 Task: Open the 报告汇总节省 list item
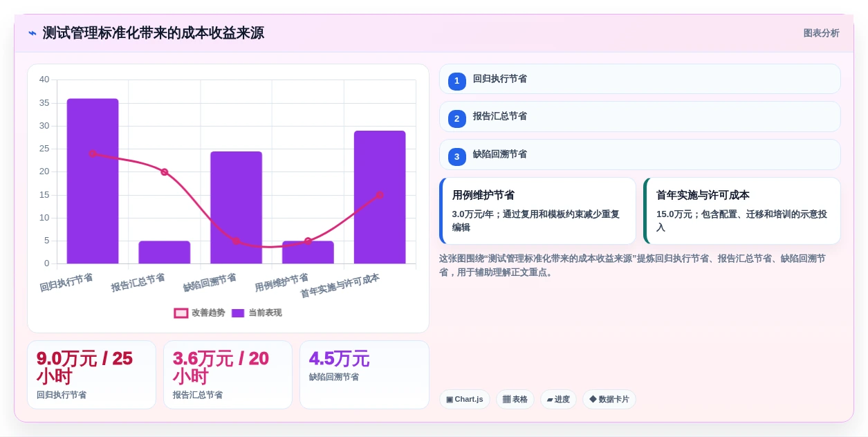click(x=640, y=116)
